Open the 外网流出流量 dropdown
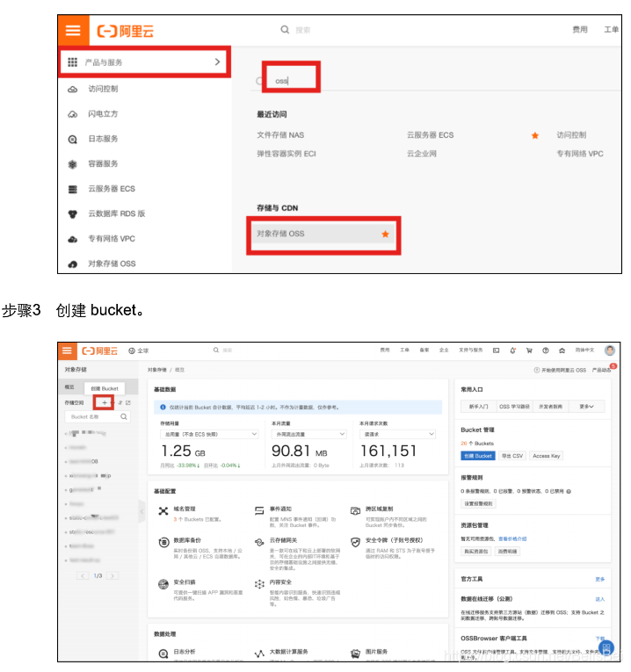The width and height of the screenshot is (631, 672). [x=308, y=434]
